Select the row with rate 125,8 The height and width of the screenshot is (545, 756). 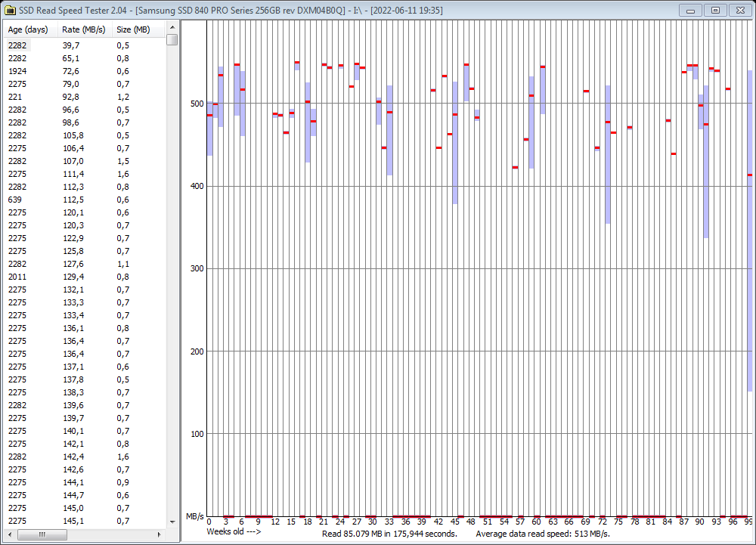(x=85, y=251)
